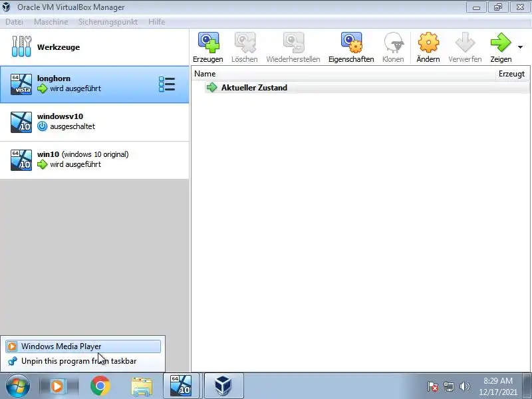Click the green arrow beside Aktueller Zustand

tap(212, 88)
